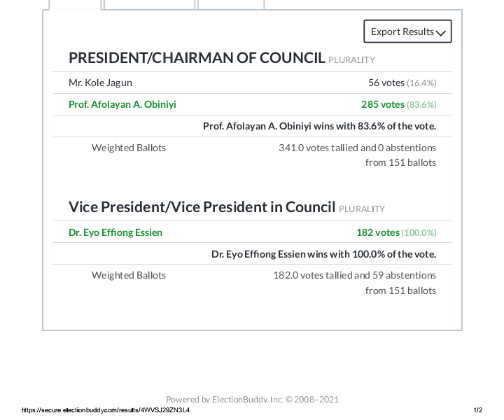The width and height of the screenshot is (504, 420).
Task: Click the Essien wins with 100.0% statement
Action: pos(323,254)
